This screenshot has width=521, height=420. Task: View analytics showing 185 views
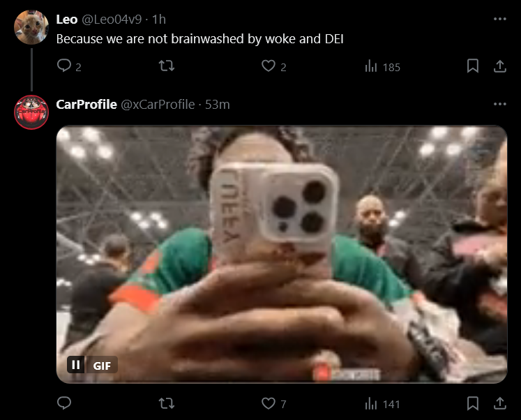click(382, 67)
